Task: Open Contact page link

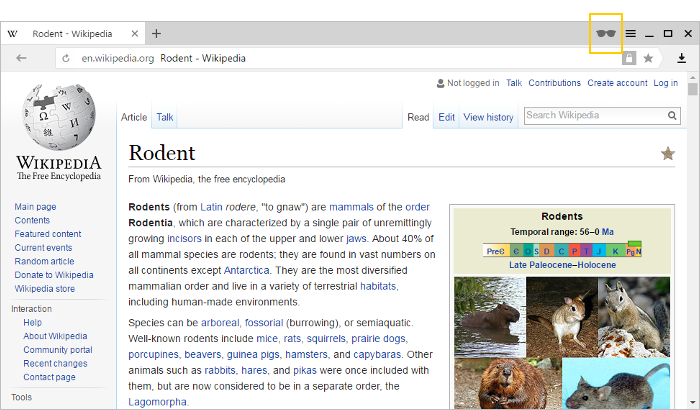Action: pyautogui.click(x=50, y=377)
